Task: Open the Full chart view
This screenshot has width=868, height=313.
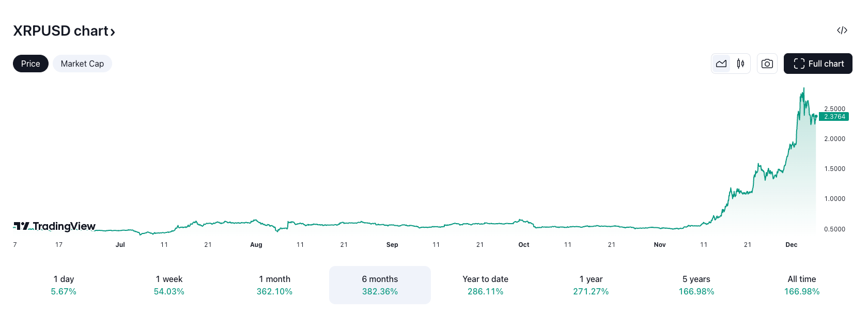Action: point(817,64)
